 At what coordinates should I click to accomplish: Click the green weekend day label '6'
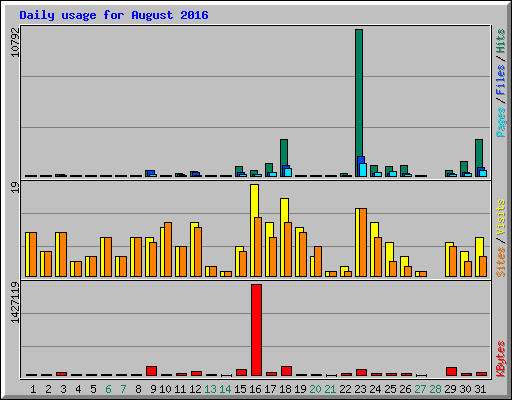[x=108, y=389]
